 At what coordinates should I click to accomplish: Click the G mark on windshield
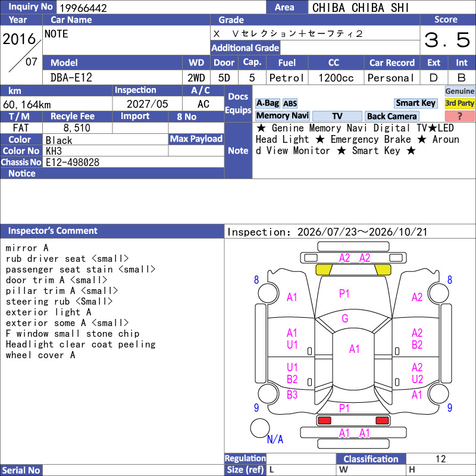tap(345, 318)
